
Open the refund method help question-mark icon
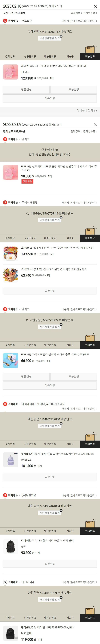pyautogui.click(x=69, y=155)
